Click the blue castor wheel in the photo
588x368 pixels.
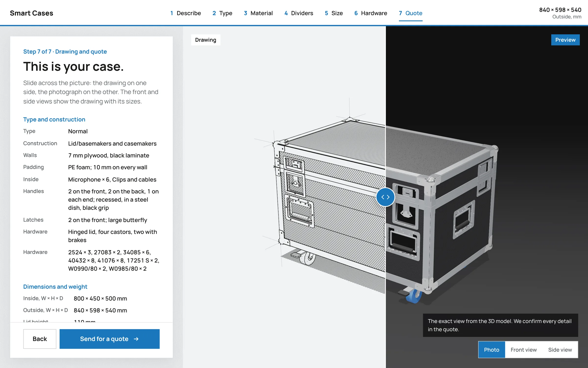click(414, 296)
